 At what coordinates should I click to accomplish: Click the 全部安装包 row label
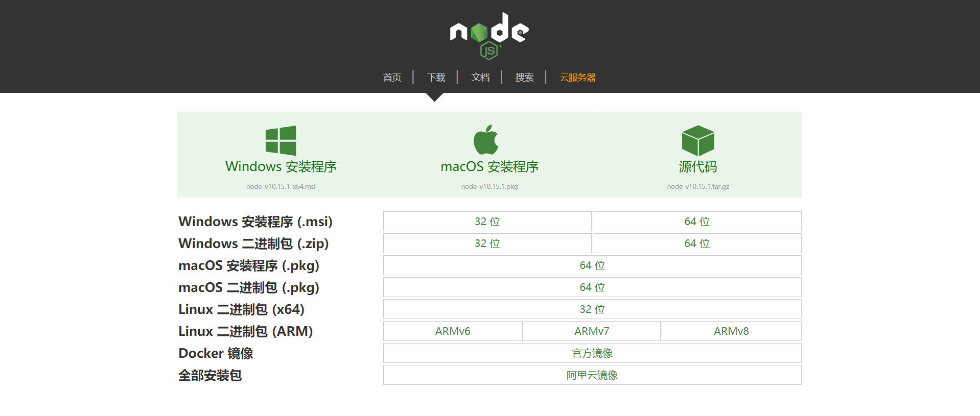pos(210,375)
